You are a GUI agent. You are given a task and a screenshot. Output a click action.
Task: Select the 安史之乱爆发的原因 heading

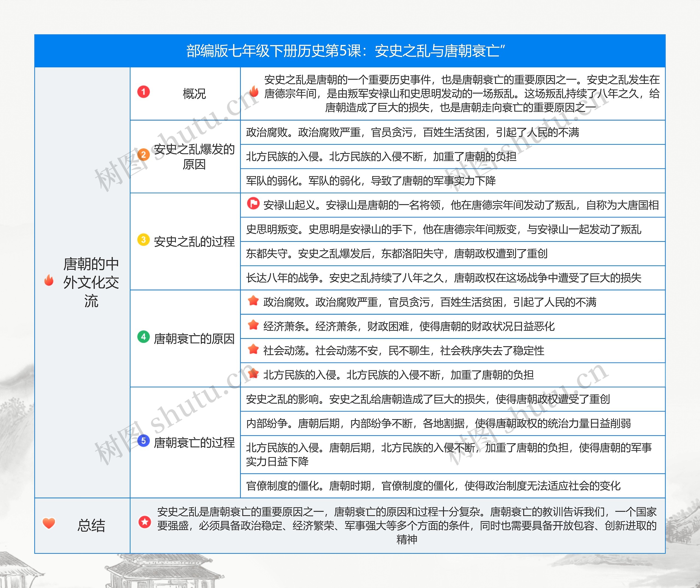point(194,157)
